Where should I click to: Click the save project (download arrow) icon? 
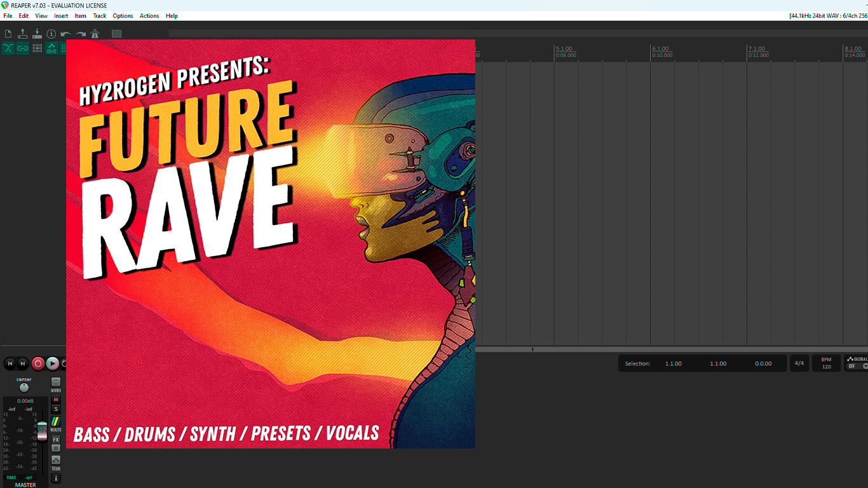coord(37,34)
